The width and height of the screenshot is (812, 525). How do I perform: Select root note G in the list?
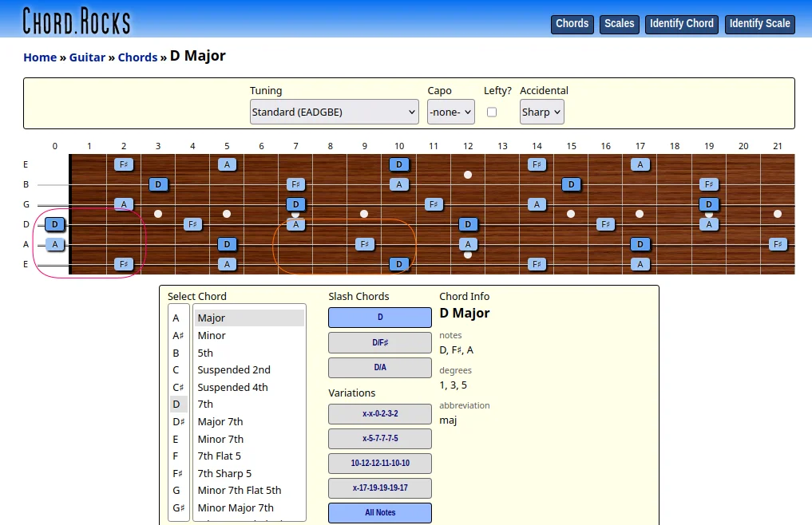pyautogui.click(x=179, y=491)
